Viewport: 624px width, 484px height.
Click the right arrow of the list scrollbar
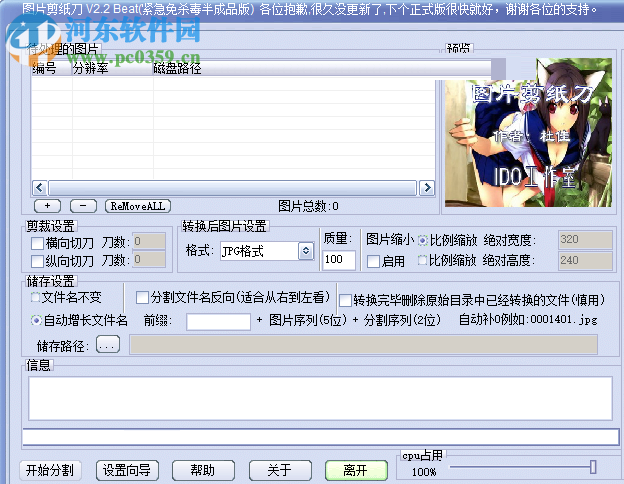[427, 187]
